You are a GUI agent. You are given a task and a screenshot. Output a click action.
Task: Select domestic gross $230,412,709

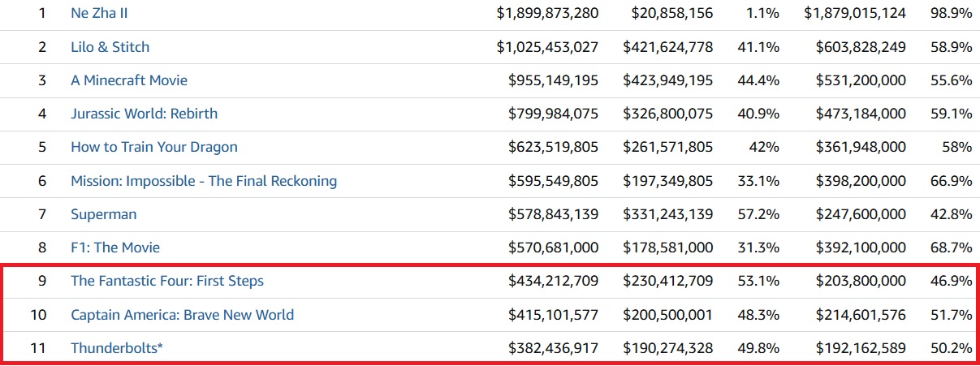click(668, 281)
